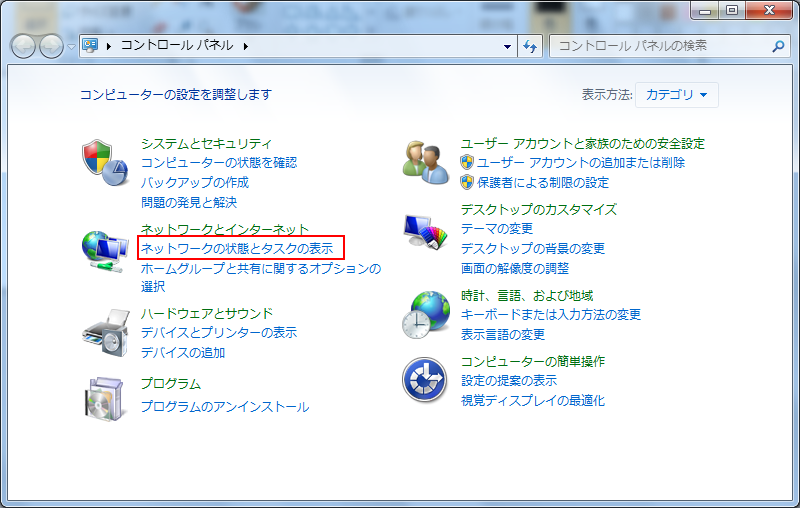Screen dimensions: 800x508
Task: Open プログラムのアンインストール link
Action: pyautogui.click(x=225, y=407)
